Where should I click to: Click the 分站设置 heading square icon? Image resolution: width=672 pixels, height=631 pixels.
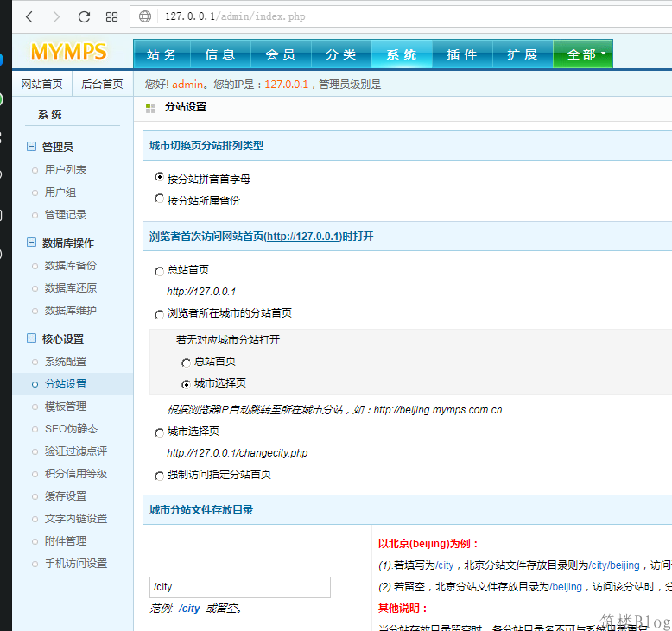150,108
